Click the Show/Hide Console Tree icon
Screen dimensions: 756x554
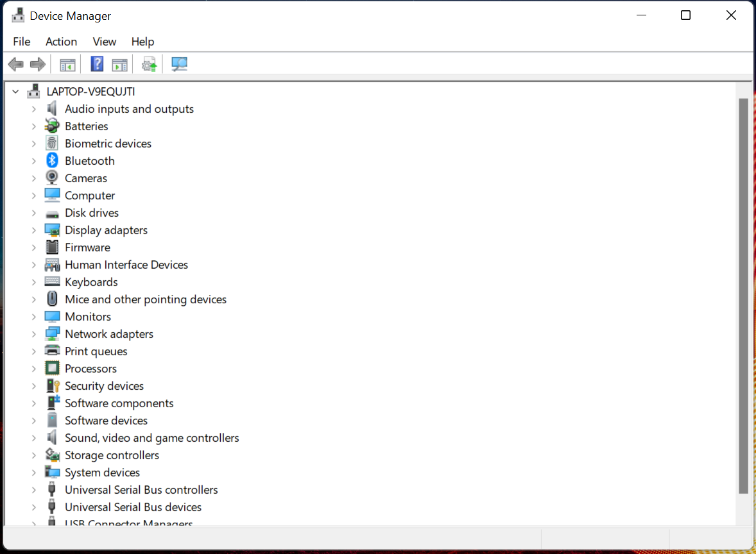coord(67,63)
